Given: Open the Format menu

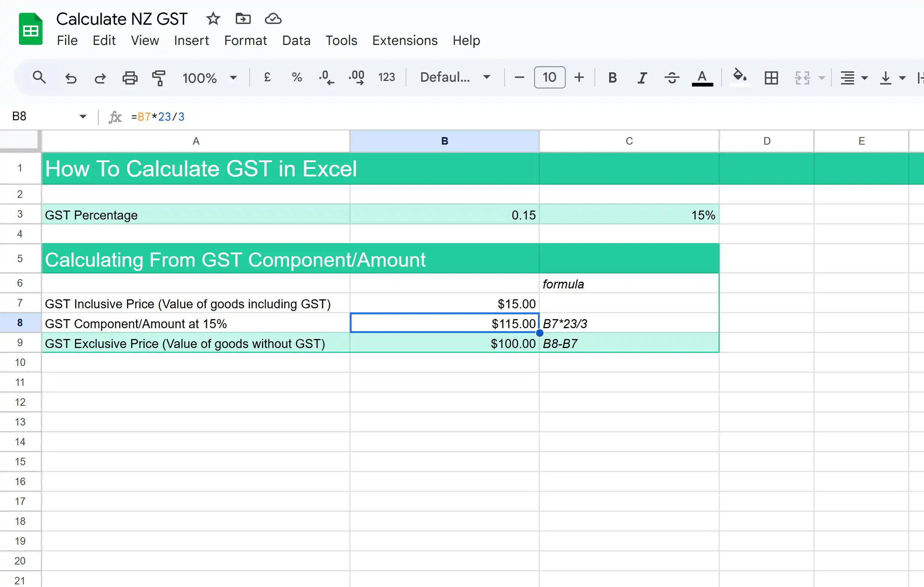Looking at the screenshot, I should point(245,40).
